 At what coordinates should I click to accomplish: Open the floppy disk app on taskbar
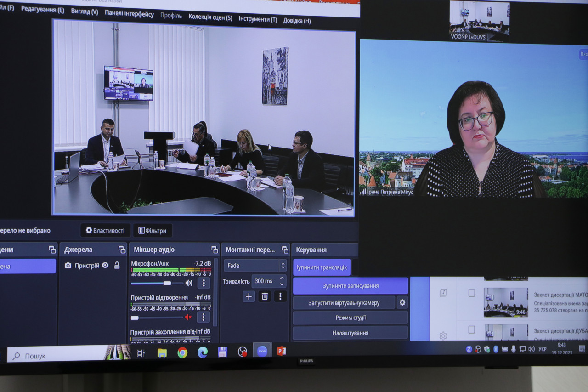tap(222, 352)
